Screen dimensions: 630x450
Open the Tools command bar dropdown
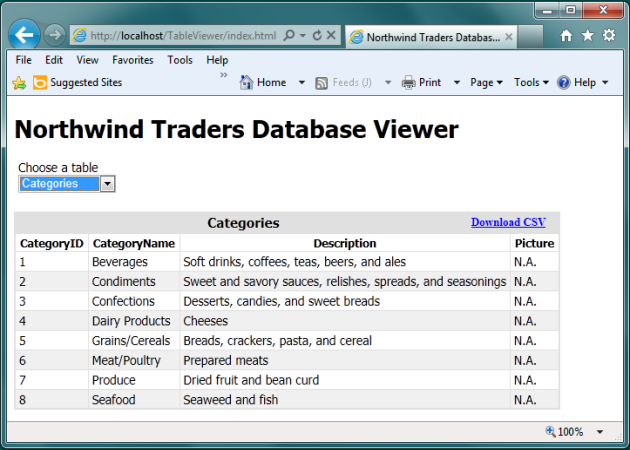tap(531, 82)
